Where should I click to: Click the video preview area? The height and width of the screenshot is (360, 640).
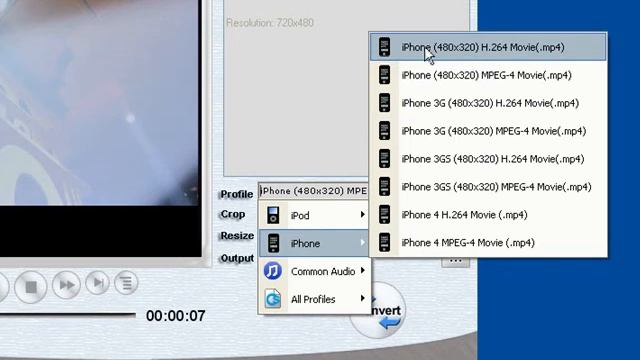pos(100,127)
